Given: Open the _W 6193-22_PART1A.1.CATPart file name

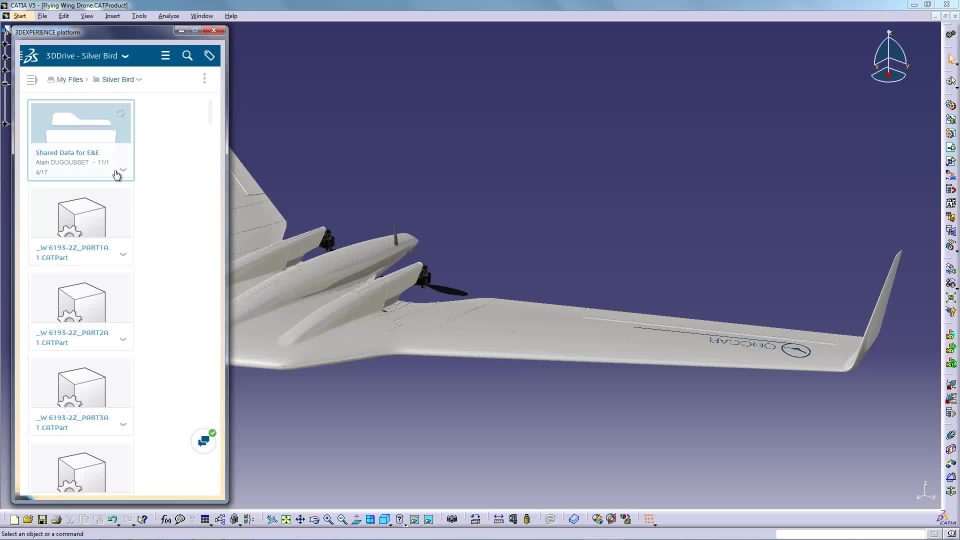Looking at the screenshot, I should pos(72,252).
